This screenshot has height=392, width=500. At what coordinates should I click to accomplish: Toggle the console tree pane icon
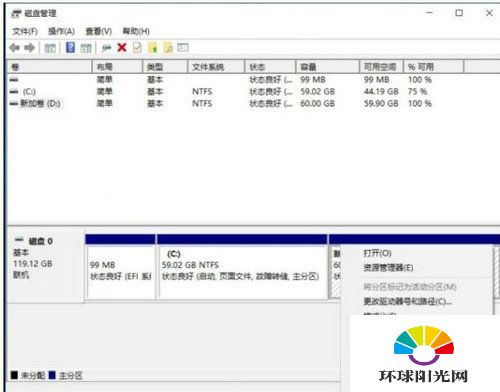click(50, 48)
